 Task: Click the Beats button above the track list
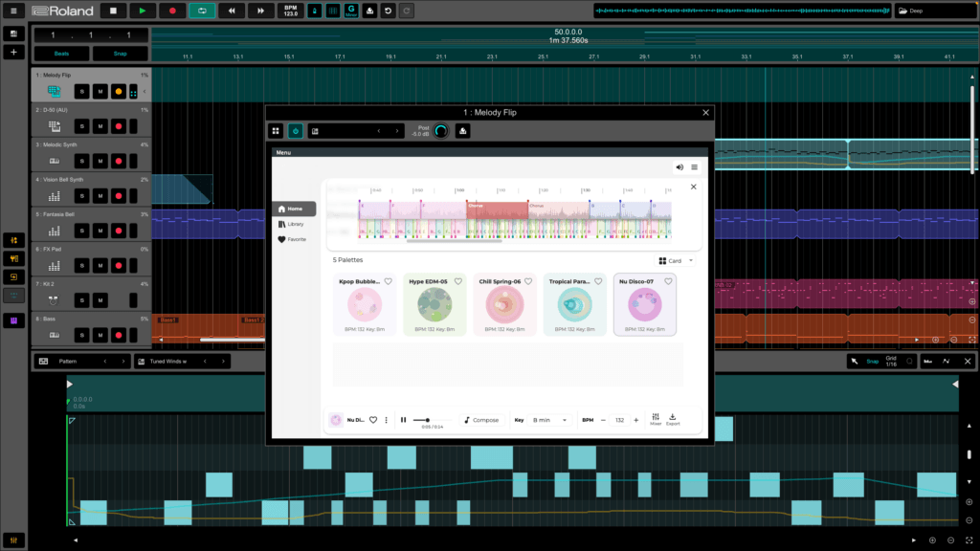60,54
